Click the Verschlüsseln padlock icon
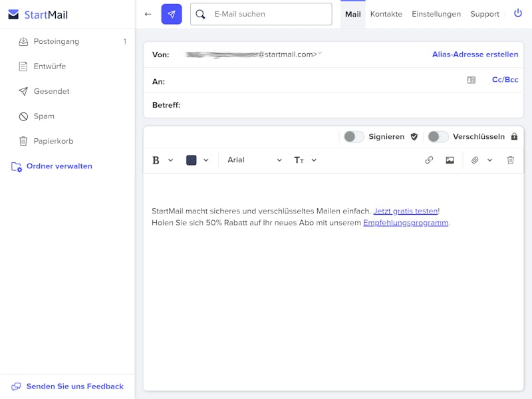532x399 pixels. 514,136
